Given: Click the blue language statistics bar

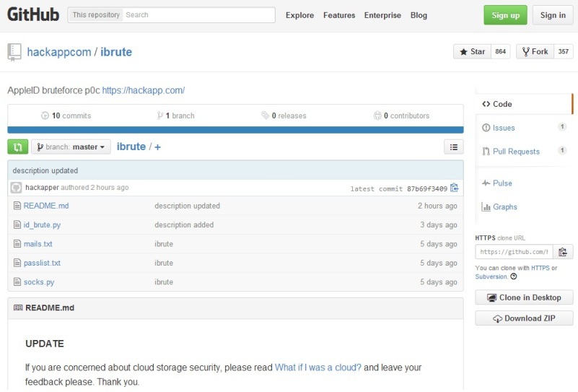Looking at the screenshot, I should (235, 130).
